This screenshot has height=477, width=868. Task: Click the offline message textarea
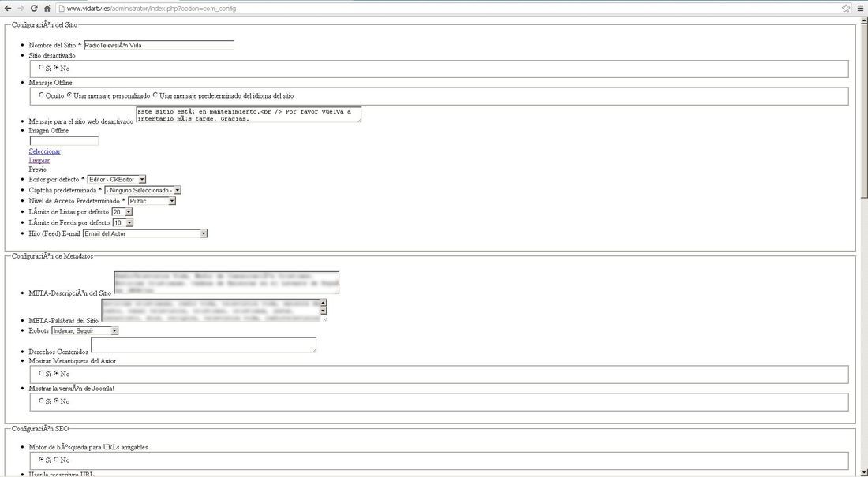[x=249, y=114]
